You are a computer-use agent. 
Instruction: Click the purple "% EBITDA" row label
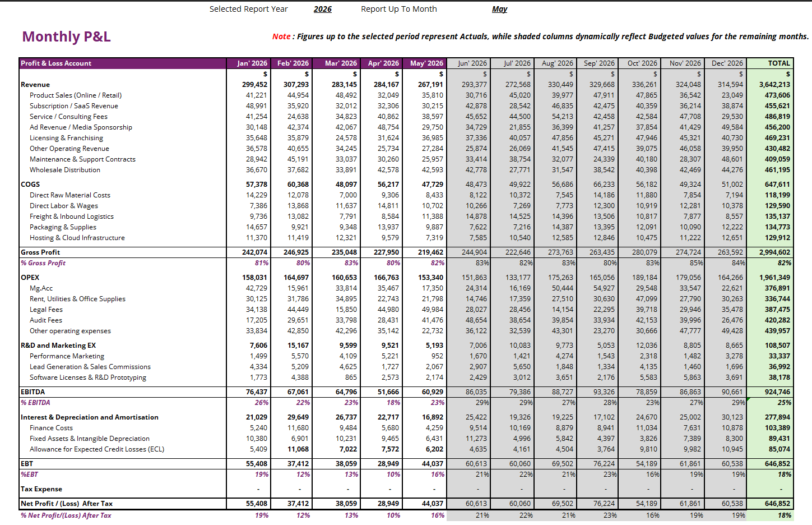(x=35, y=403)
